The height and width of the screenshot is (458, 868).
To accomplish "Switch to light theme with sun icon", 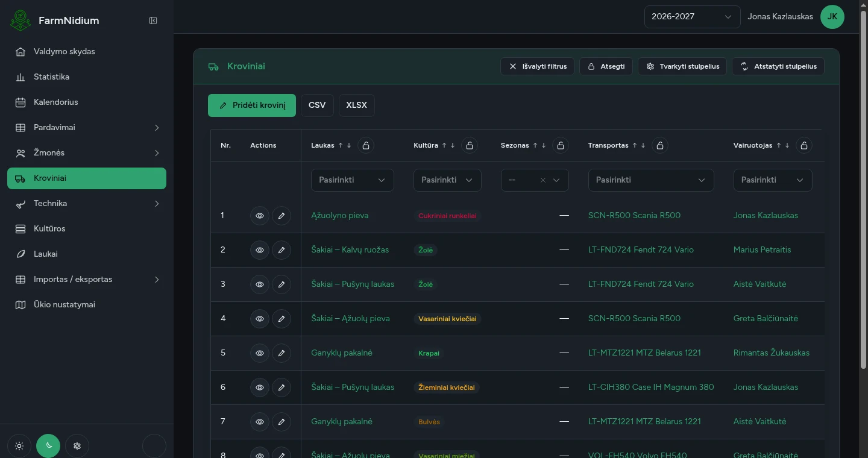I will pyautogui.click(x=19, y=446).
